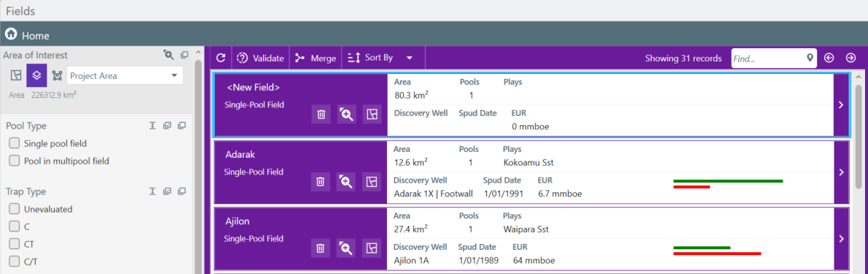Click Showing 31 records text
Viewport: 868px width, 274px height.
683,58
